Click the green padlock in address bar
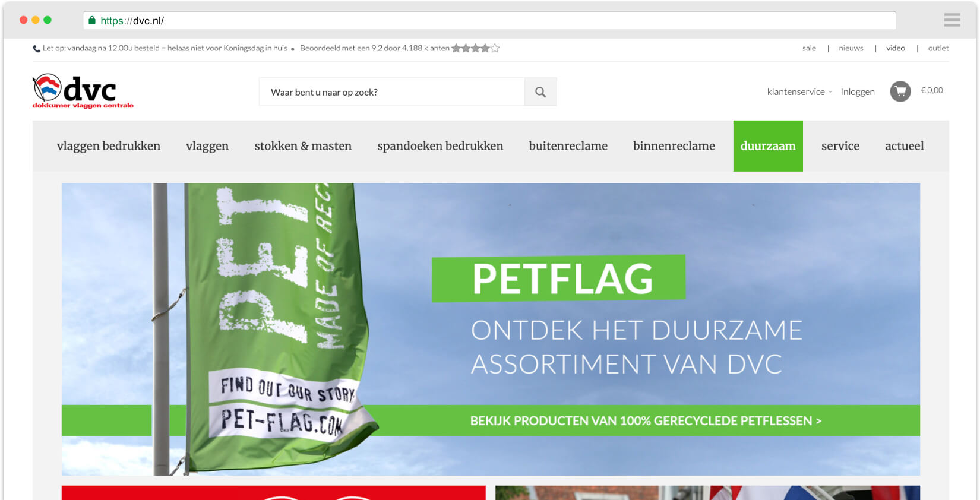 pyautogui.click(x=92, y=20)
